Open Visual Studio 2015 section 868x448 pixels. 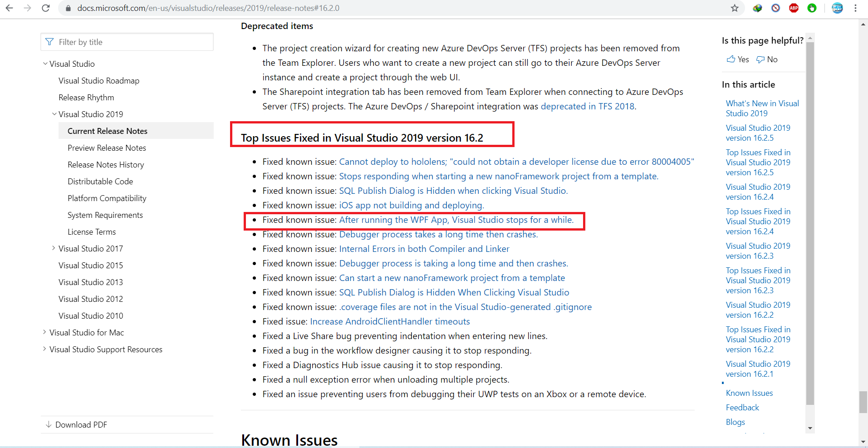click(x=91, y=266)
